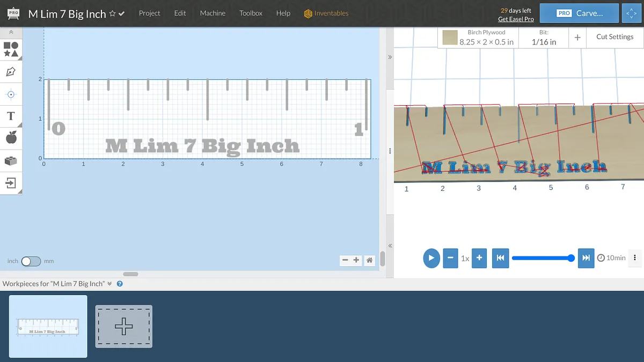Zoom in on the design canvas
This screenshot has height=362, width=644.
coord(356,260)
